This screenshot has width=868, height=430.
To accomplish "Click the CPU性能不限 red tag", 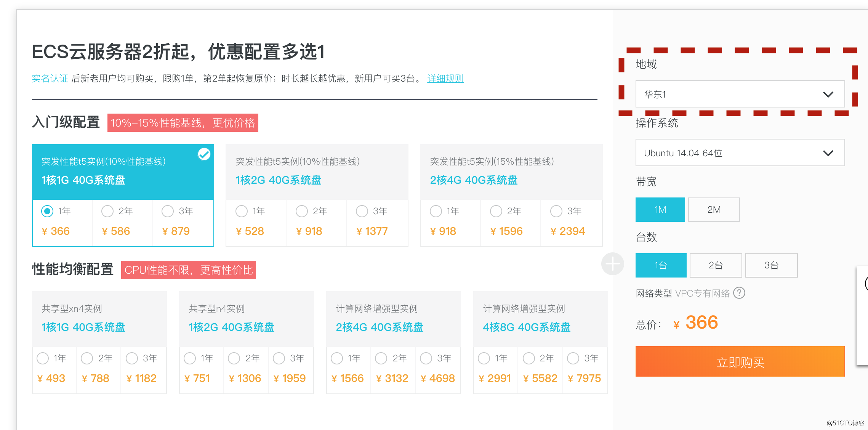I will 189,270.
